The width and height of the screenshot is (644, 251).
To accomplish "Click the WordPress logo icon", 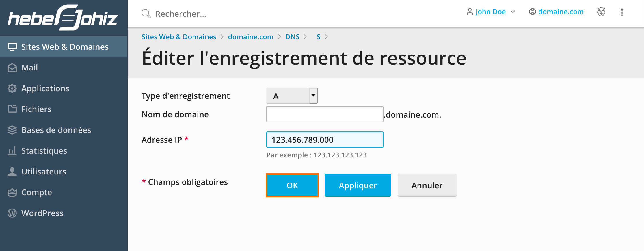I will click(12, 213).
